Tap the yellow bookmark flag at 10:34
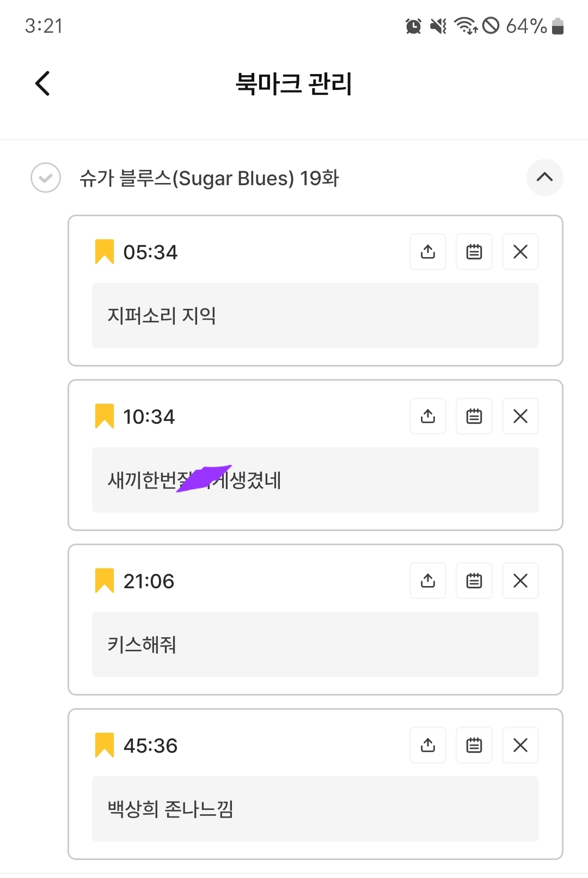 (x=105, y=416)
